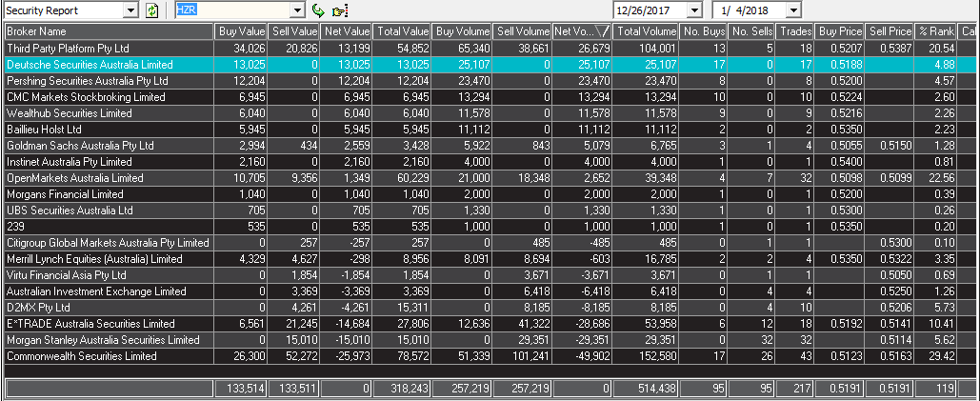
Task: Click the pointing hand selector icon
Action: pyautogui.click(x=339, y=10)
